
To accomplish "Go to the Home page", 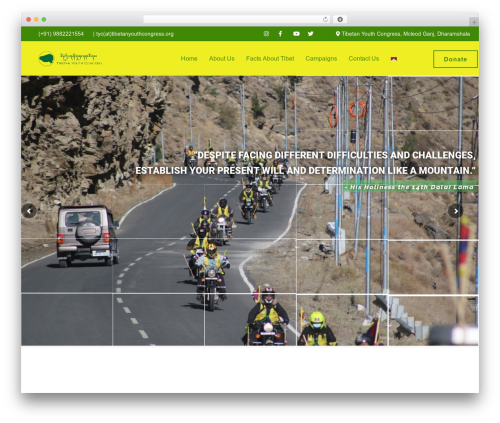I will tap(189, 59).
